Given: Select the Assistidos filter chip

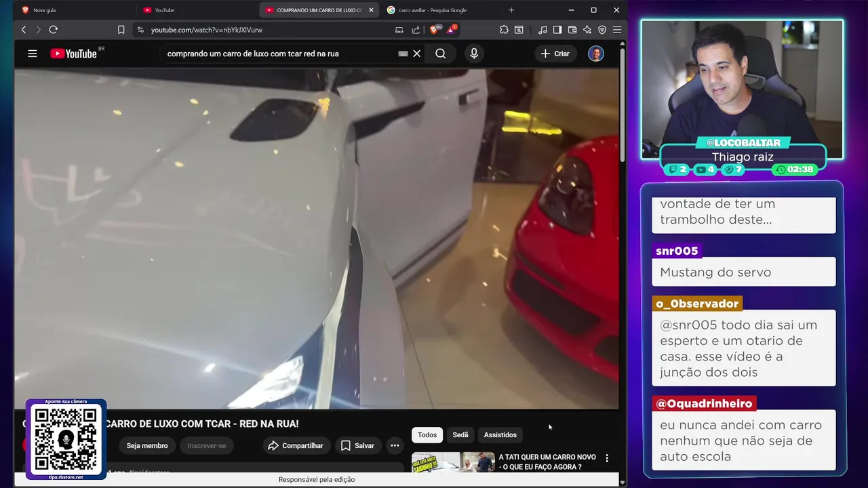Looking at the screenshot, I should (500, 434).
